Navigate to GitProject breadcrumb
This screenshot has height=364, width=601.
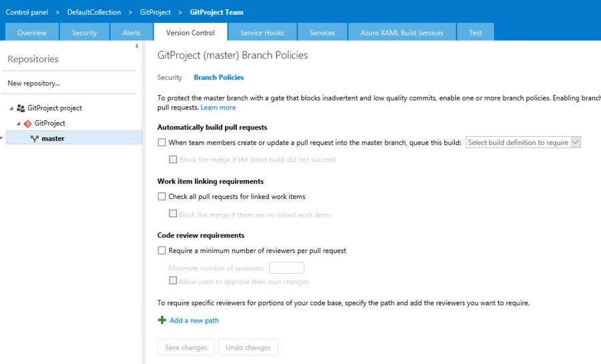click(155, 12)
